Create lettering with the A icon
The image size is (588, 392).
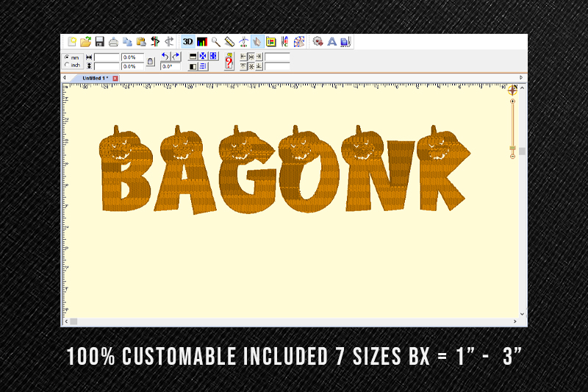click(332, 42)
